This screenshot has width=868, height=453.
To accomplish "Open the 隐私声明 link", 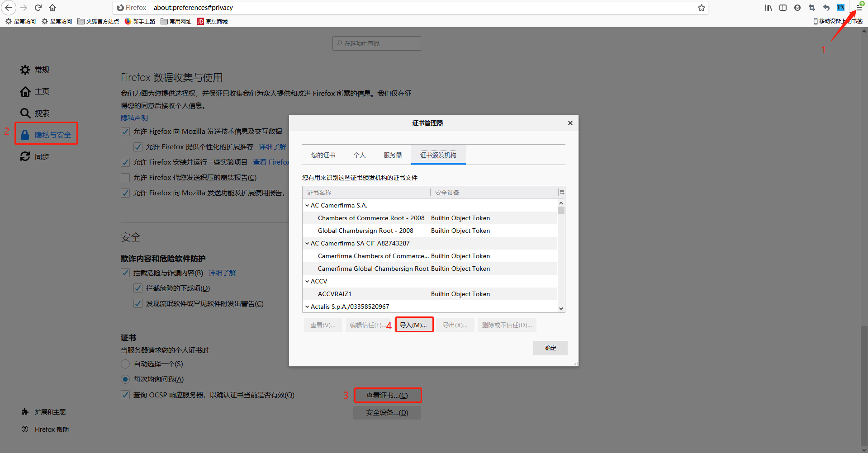I will click(134, 118).
